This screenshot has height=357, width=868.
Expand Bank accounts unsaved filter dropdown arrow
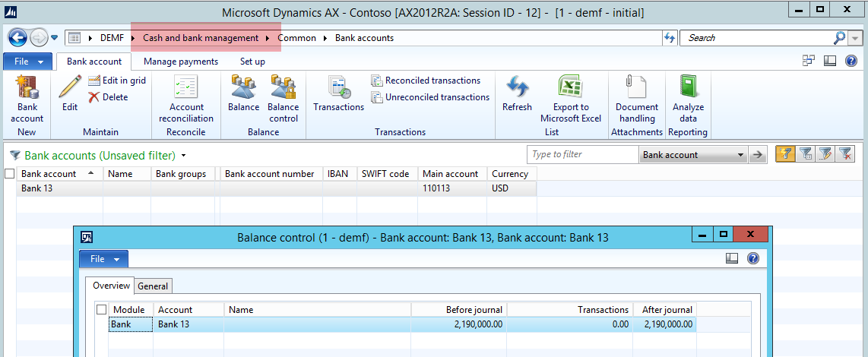pos(183,156)
